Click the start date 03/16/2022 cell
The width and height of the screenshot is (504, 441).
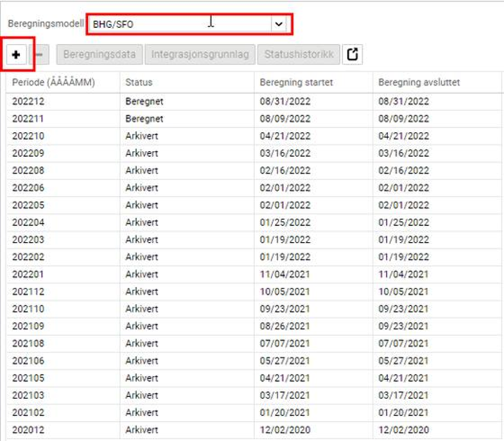pos(285,154)
